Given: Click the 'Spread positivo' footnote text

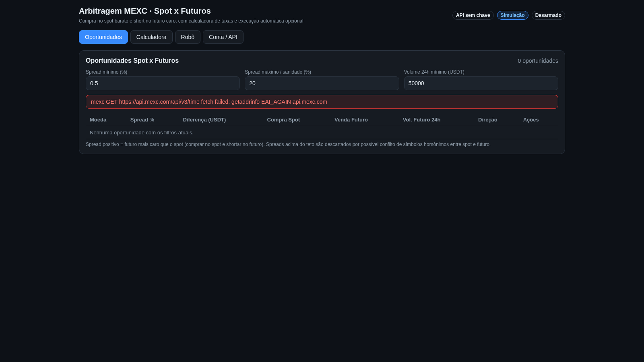Looking at the screenshot, I should point(288,144).
